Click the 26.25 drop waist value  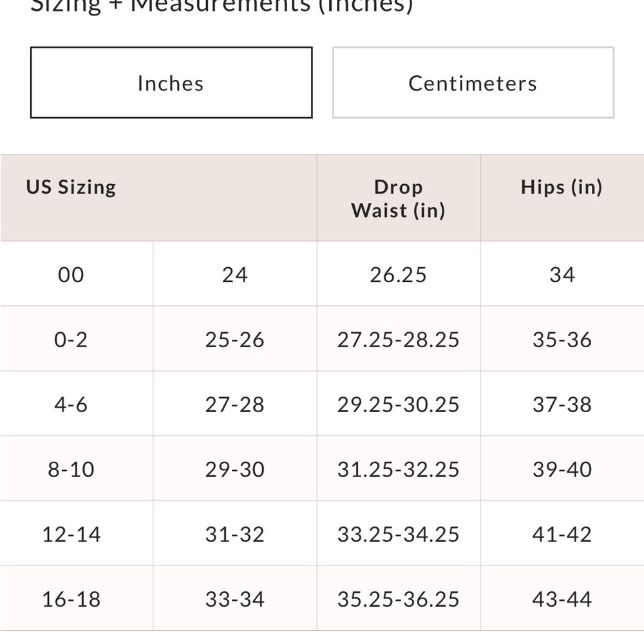(x=399, y=274)
